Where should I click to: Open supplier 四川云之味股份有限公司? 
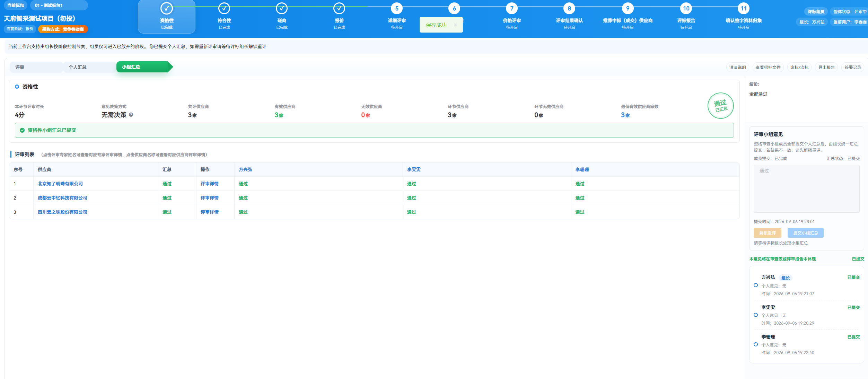click(62, 212)
